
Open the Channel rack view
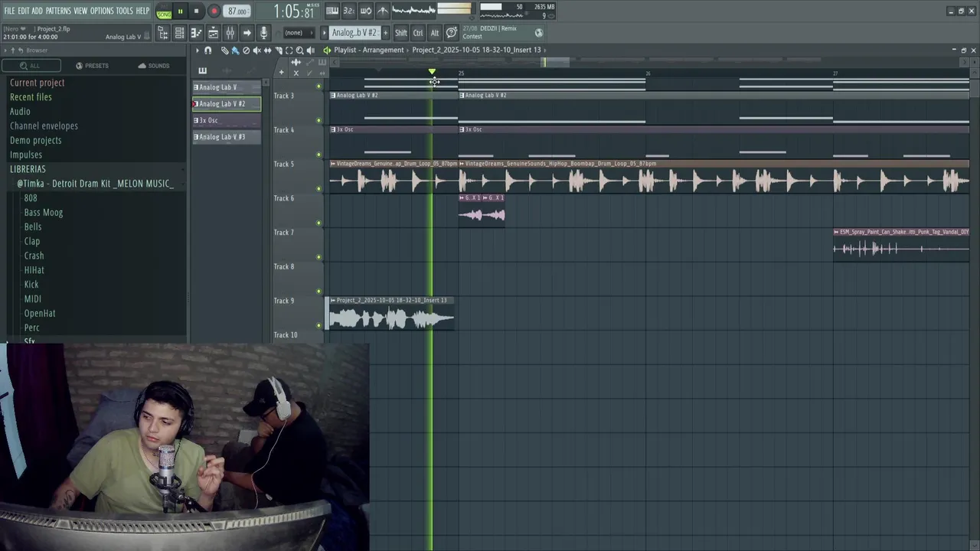point(179,33)
